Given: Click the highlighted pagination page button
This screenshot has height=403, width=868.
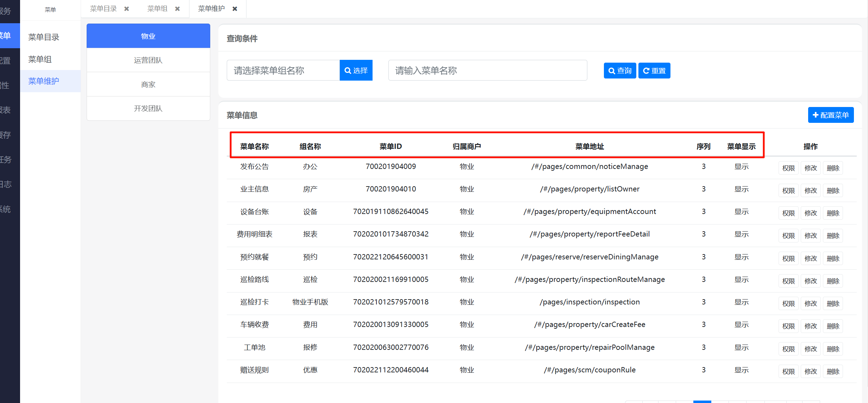Looking at the screenshot, I should pos(702,402).
